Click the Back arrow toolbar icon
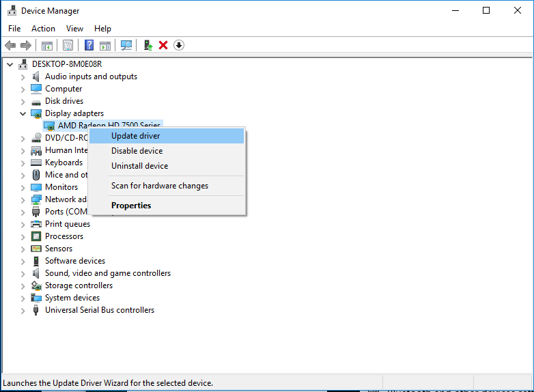Viewport: 534px width, 392px height. tap(10, 45)
